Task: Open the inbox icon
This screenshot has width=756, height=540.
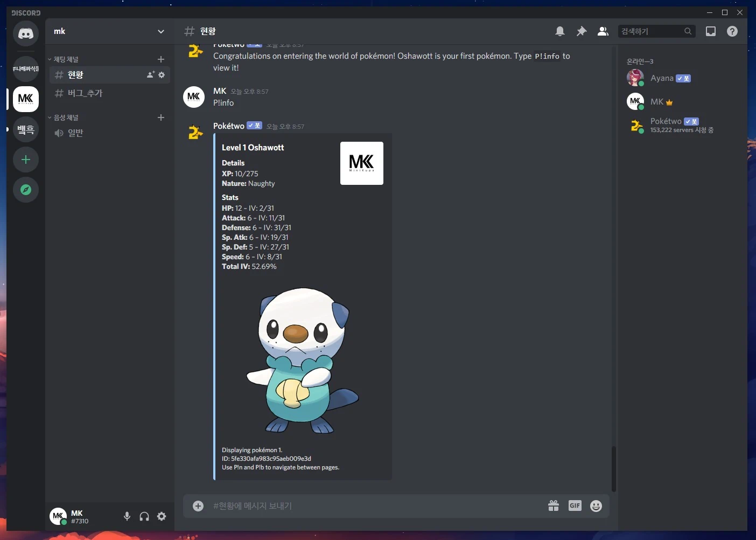Action: (x=711, y=31)
